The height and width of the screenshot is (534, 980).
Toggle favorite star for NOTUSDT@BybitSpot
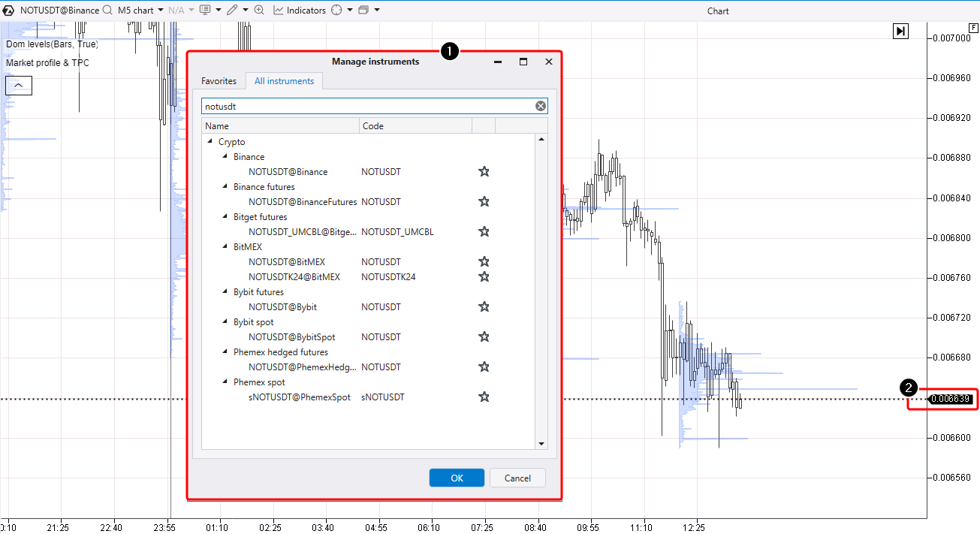[484, 337]
